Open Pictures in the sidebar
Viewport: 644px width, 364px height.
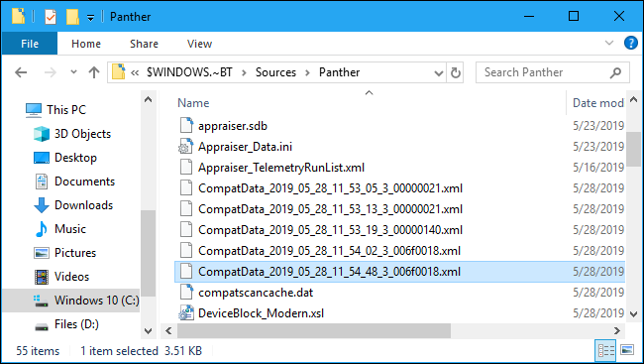[75, 253]
